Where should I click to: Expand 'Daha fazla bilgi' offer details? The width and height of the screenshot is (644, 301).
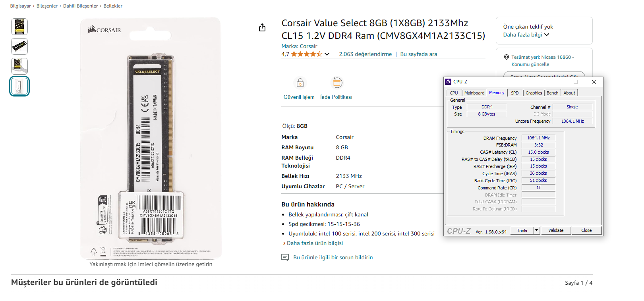pos(526,35)
